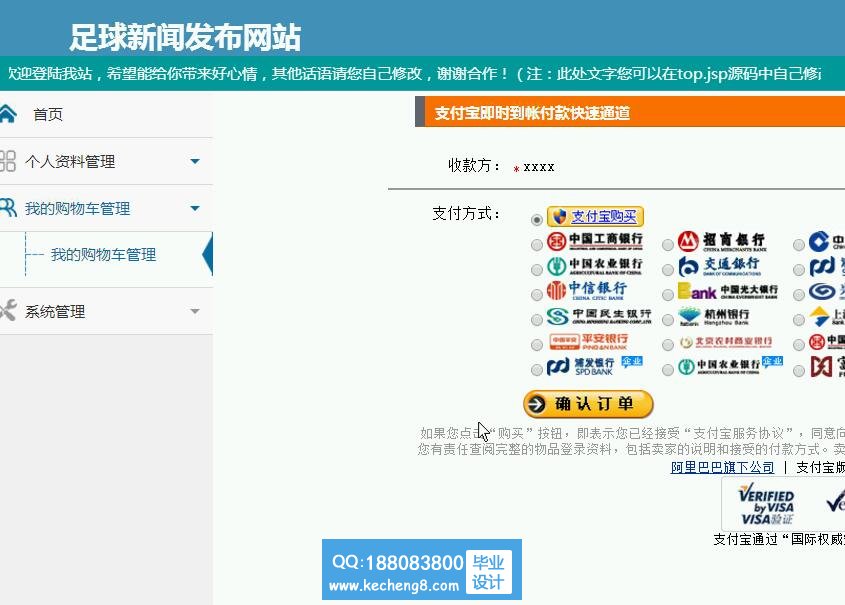
Task: Click the 中国工商银行 ICBC logo
Action: click(x=595, y=241)
